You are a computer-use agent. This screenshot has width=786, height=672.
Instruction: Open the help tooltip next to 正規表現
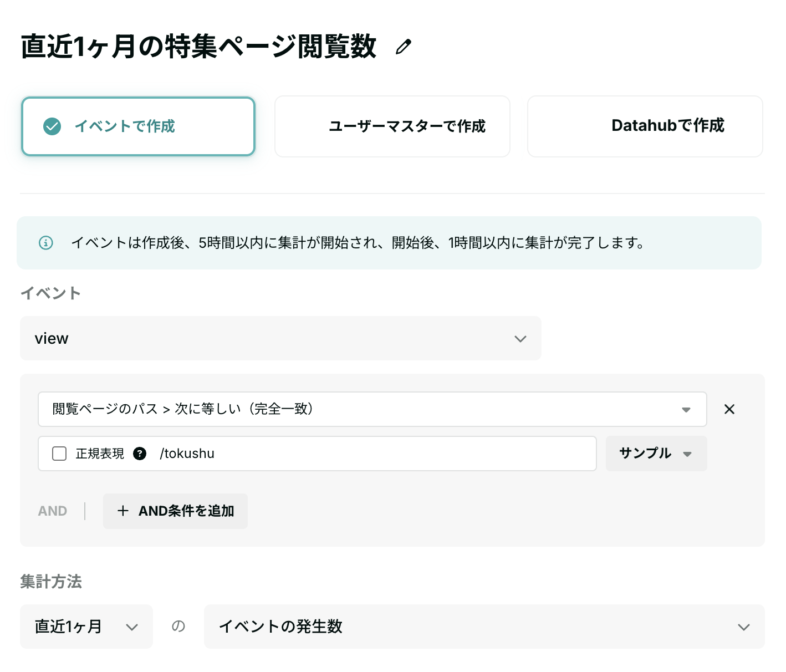140,454
